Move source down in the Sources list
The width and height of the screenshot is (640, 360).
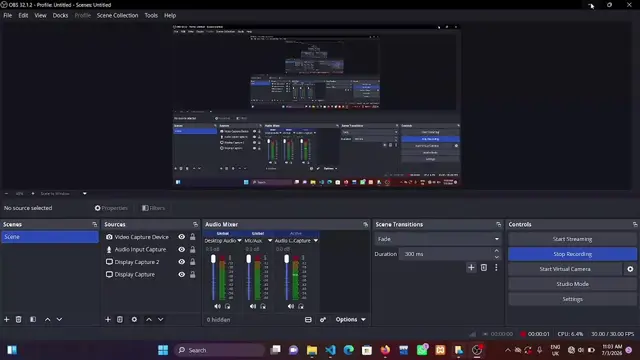click(161, 320)
